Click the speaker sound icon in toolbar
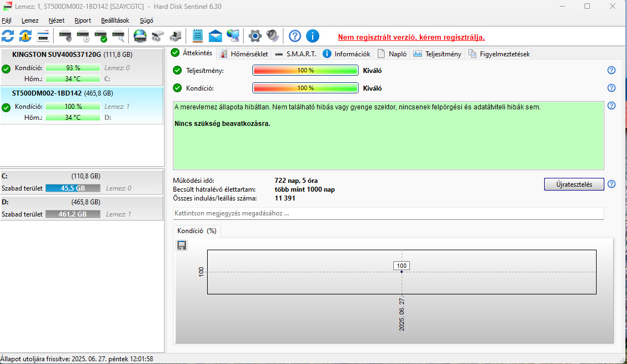 (272, 36)
